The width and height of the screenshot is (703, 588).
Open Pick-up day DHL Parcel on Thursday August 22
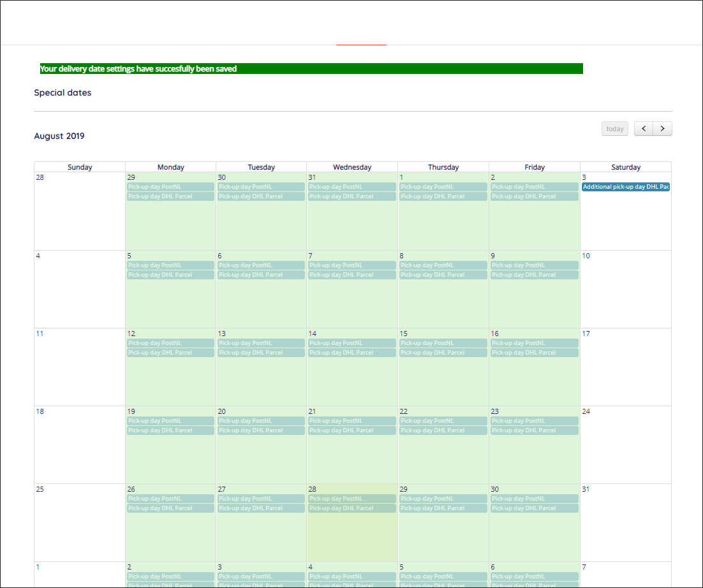click(x=443, y=430)
